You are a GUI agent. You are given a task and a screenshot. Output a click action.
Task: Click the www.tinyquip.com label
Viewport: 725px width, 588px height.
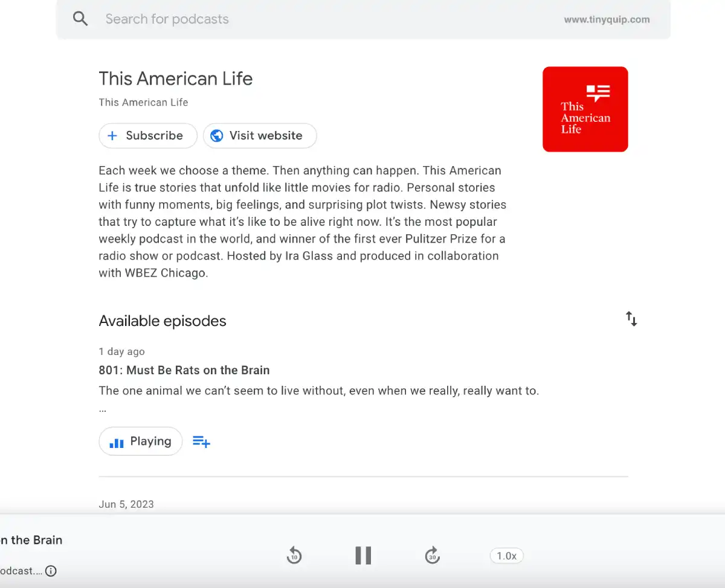tap(607, 19)
